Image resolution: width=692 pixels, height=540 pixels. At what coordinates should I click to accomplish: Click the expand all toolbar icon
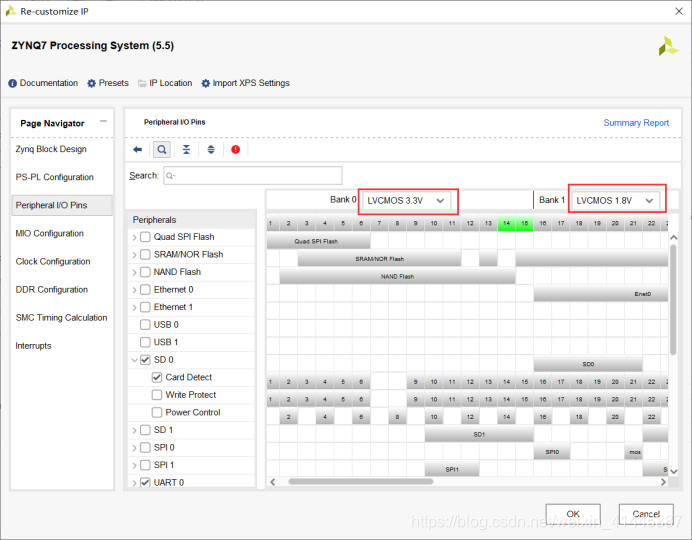point(211,150)
